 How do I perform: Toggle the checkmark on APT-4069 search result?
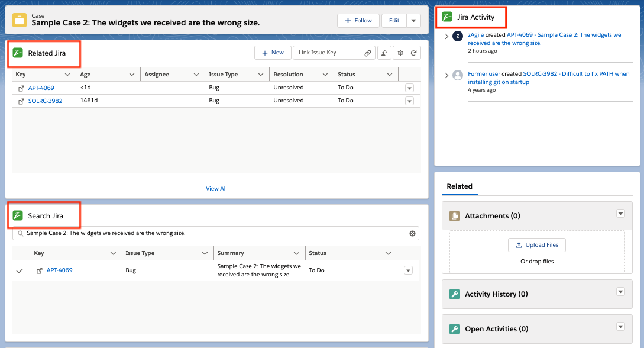[20, 270]
